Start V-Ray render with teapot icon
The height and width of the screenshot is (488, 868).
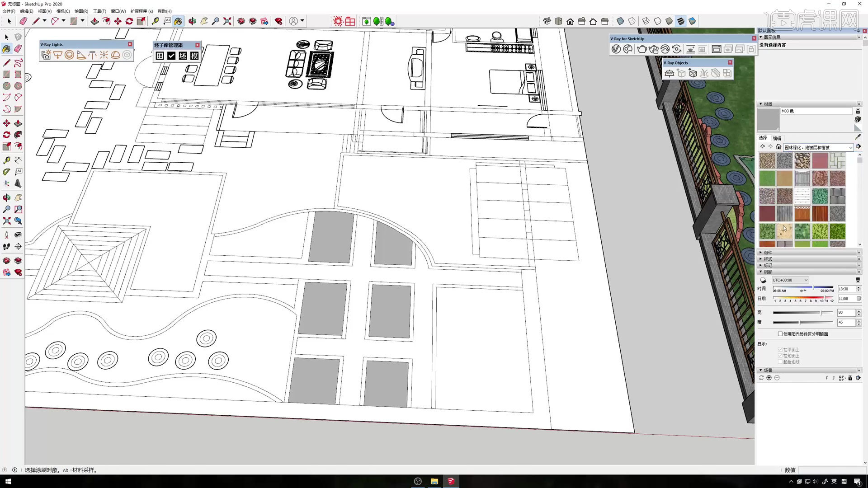point(642,49)
